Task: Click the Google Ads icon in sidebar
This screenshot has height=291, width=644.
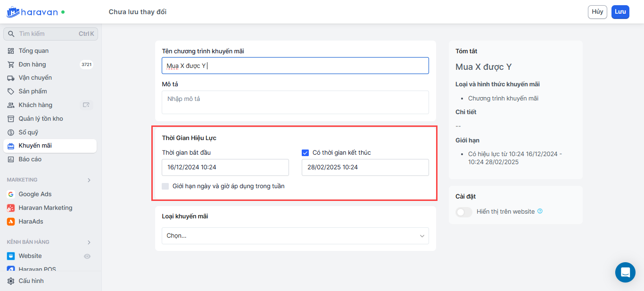Action: coord(11,194)
